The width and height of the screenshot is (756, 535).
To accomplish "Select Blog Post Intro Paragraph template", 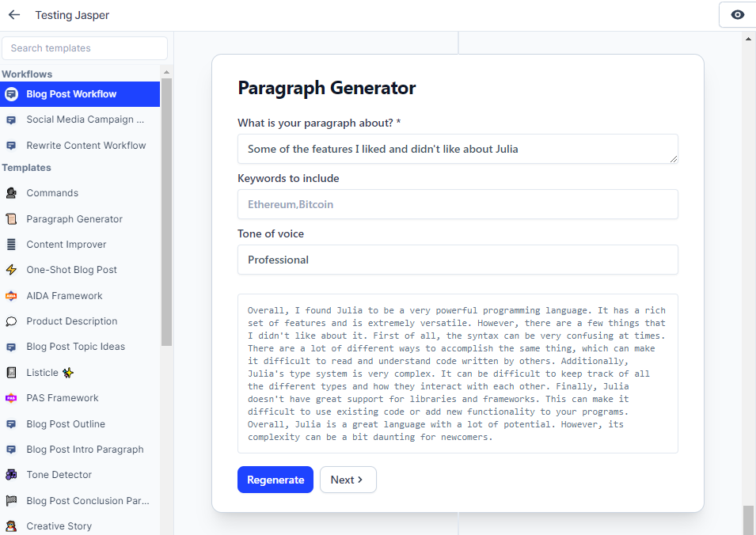I will tap(80, 450).
